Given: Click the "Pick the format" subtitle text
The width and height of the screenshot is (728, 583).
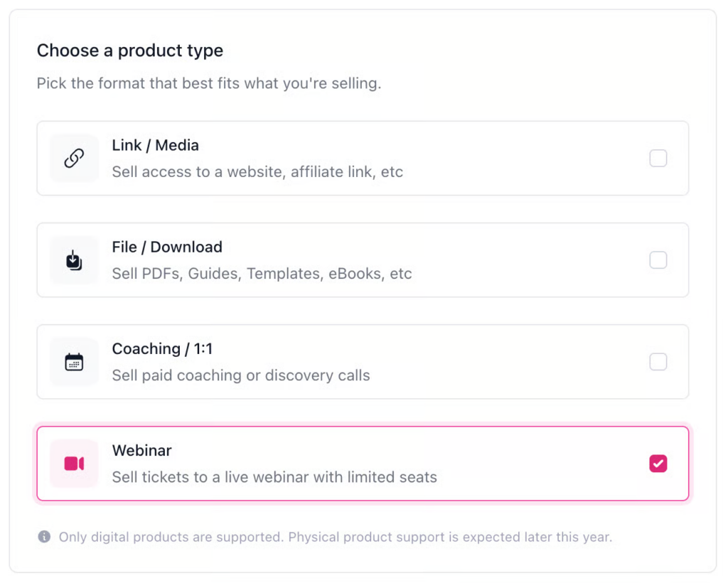Looking at the screenshot, I should [x=209, y=83].
